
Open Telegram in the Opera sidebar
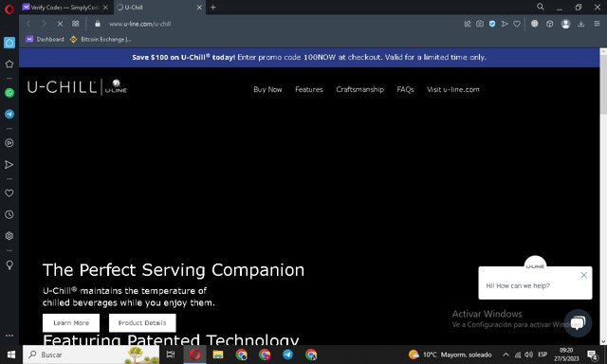pos(9,114)
